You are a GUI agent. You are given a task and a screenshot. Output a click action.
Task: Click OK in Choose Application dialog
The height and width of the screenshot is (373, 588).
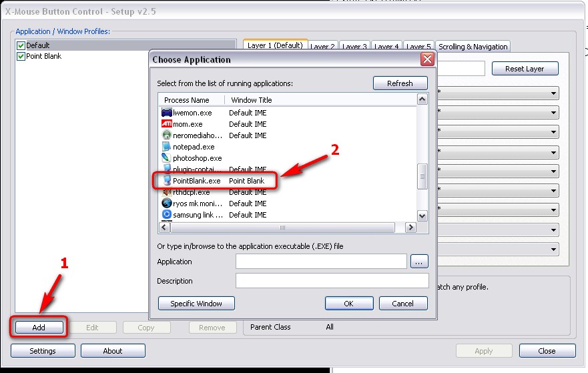(x=349, y=304)
